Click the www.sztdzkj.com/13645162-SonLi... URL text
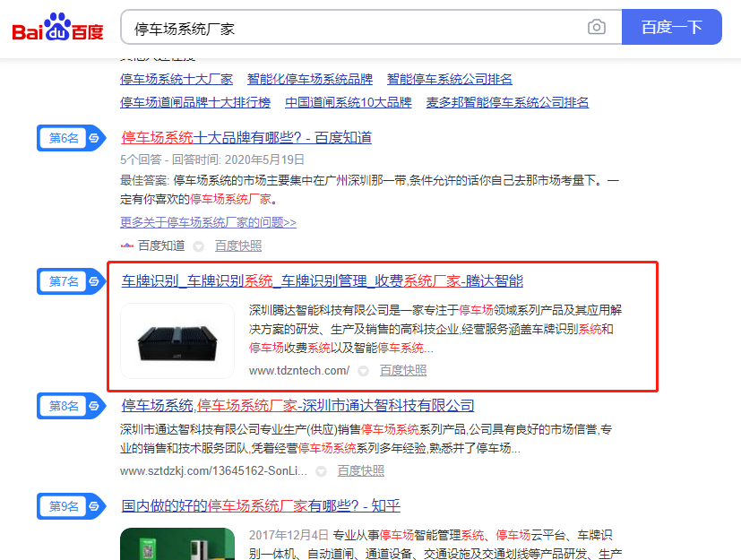Image resolution: width=741 pixels, height=560 pixels. click(x=213, y=470)
